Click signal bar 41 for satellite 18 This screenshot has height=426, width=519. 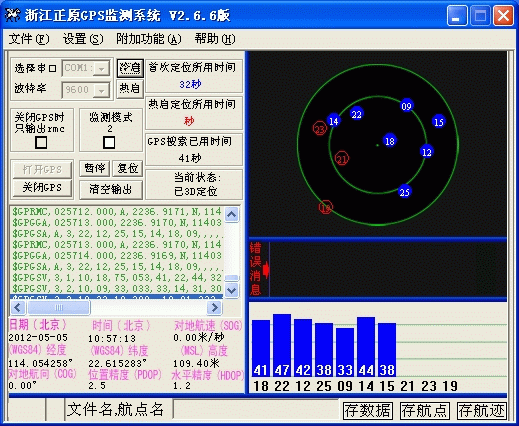click(261, 348)
